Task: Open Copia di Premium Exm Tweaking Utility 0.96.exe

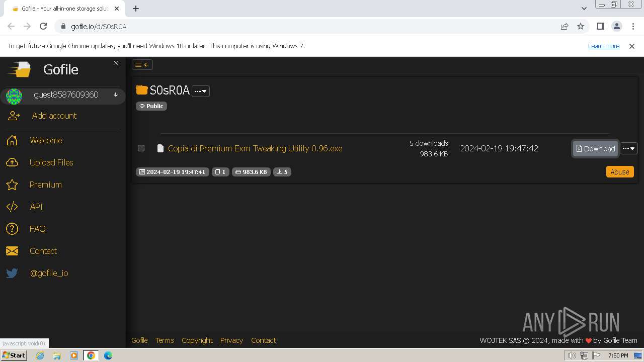Action: 255,148
